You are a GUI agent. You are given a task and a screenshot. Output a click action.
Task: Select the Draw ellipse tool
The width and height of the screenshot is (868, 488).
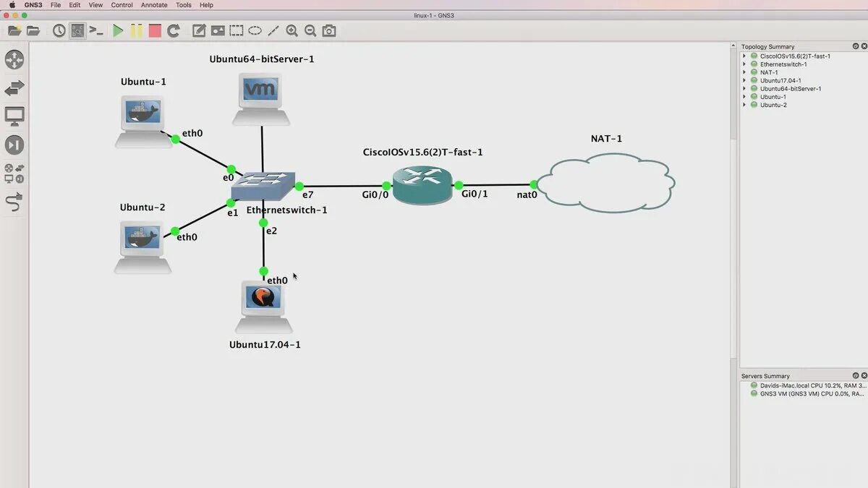coord(255,31)
